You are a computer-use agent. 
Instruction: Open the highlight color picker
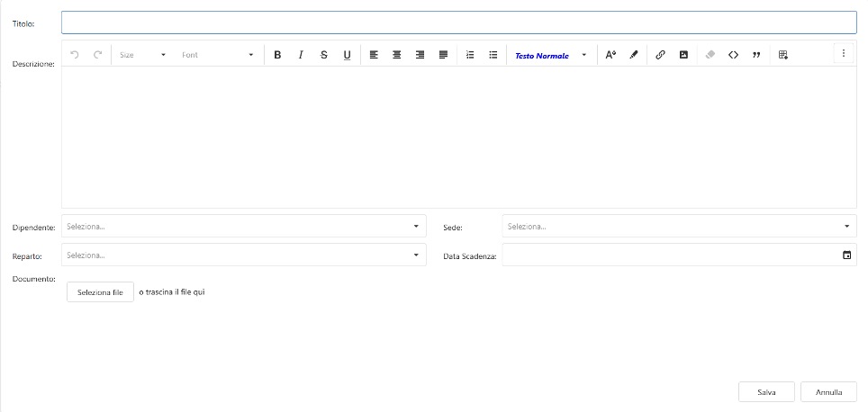pos(633,55)
